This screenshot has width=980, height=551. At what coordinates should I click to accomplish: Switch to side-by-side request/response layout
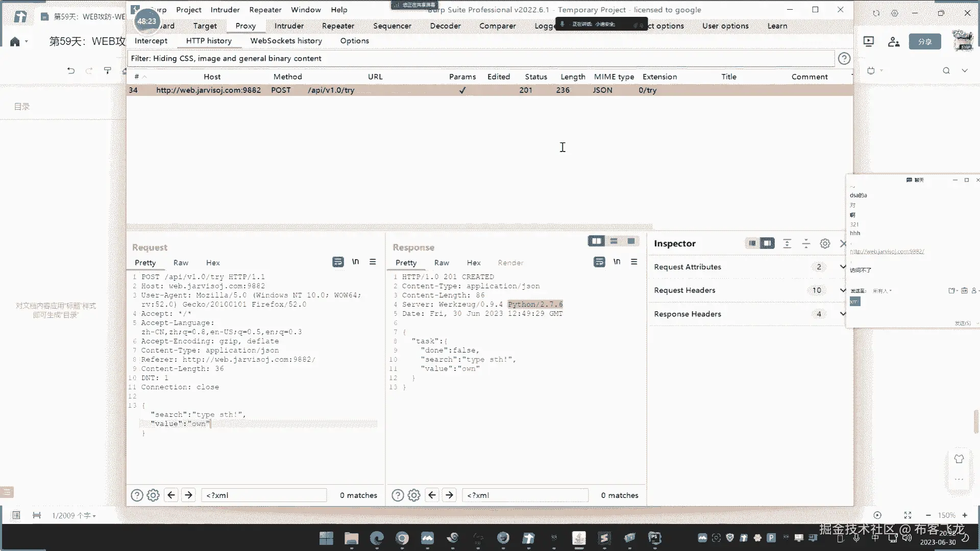[596, 241]
